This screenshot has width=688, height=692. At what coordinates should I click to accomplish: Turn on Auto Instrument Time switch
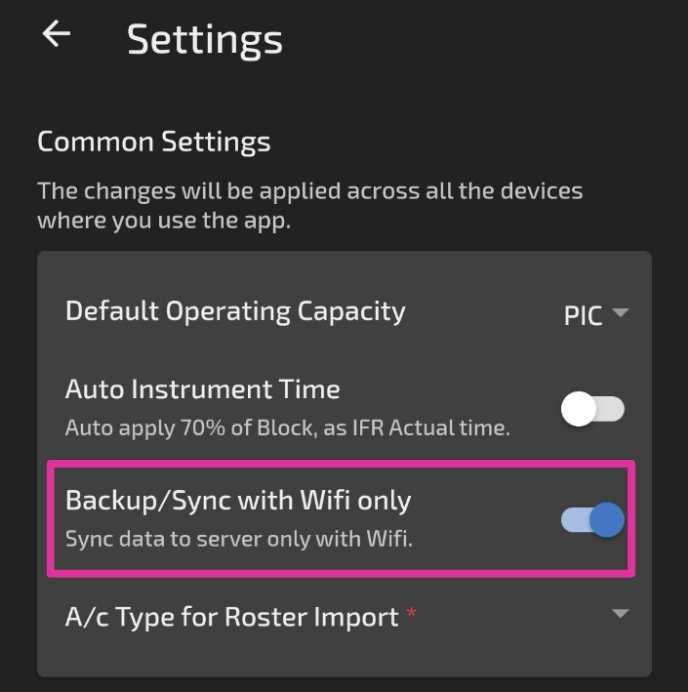pyautogui.click(x=592, y=409)
